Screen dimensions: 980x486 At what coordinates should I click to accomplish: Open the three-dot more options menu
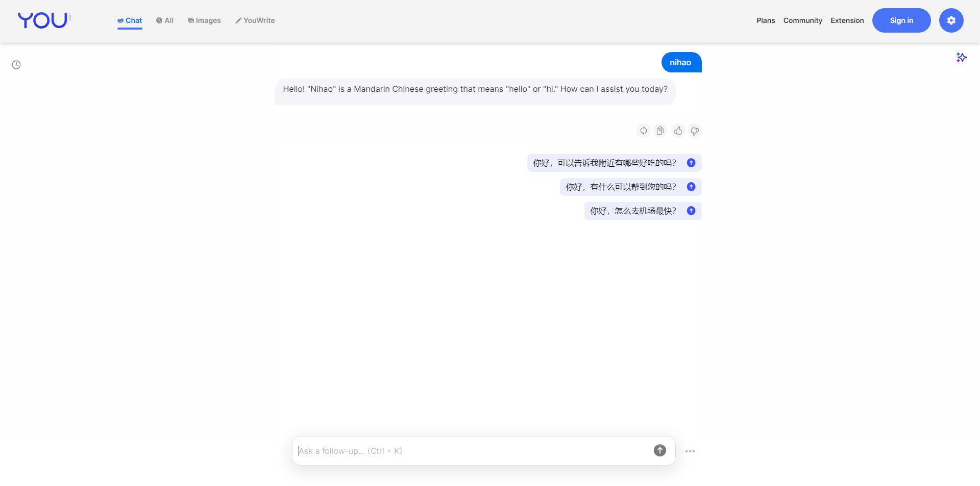690,451
